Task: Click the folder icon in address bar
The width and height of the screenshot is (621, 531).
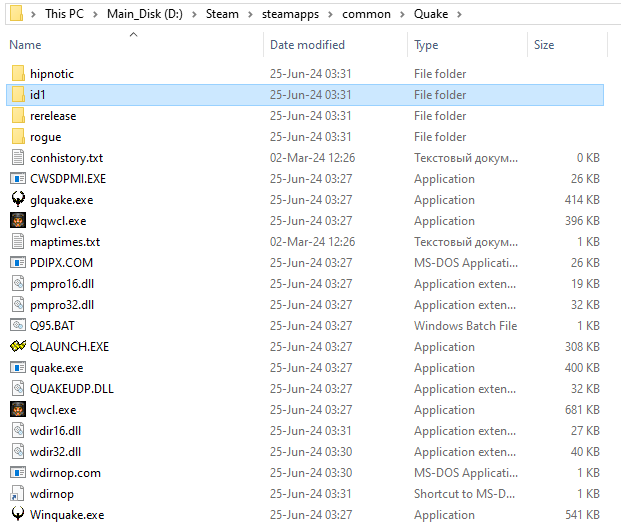Action: 16,13
